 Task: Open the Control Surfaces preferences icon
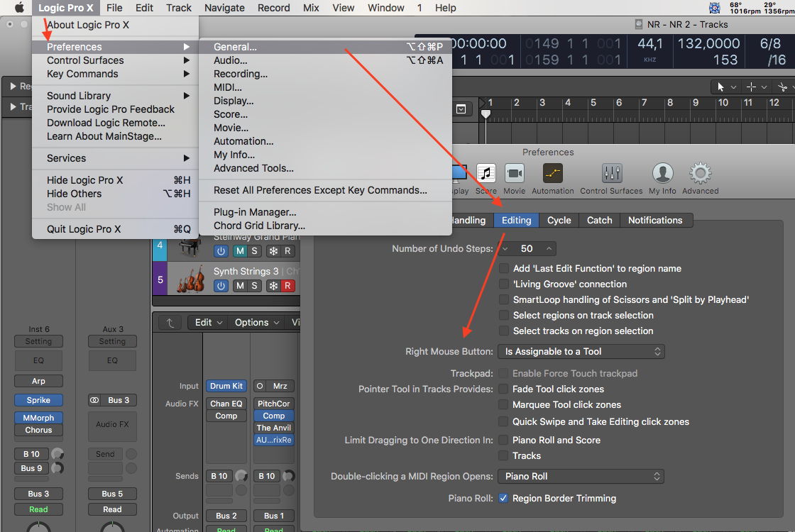[x=611, y=174]
